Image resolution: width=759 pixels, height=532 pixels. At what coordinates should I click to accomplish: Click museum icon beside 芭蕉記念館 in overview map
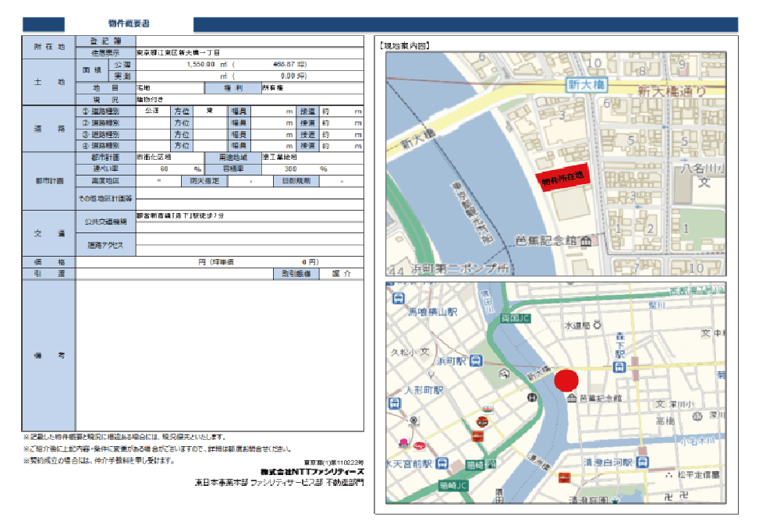(x=572, y=398)
